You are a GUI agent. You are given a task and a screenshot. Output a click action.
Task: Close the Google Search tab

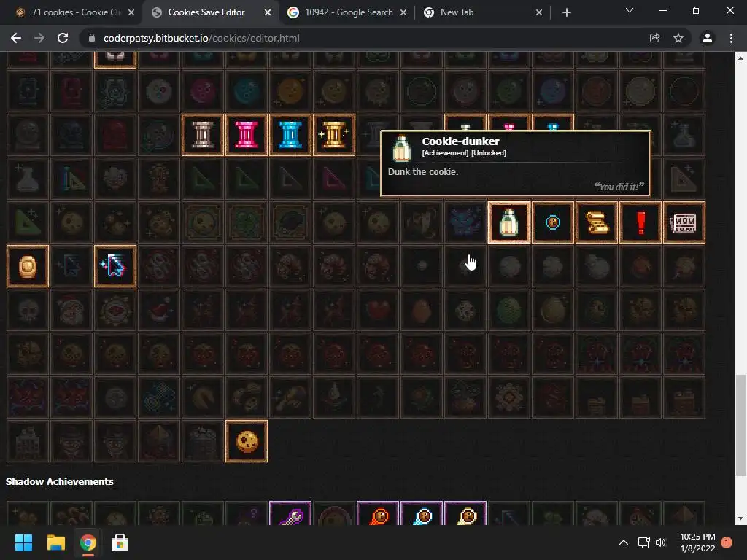[x=403, y=12]
